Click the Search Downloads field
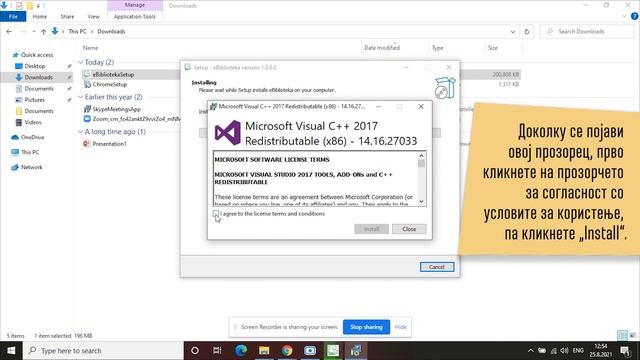This screenshot has height=360, width=640. (587, 31)
